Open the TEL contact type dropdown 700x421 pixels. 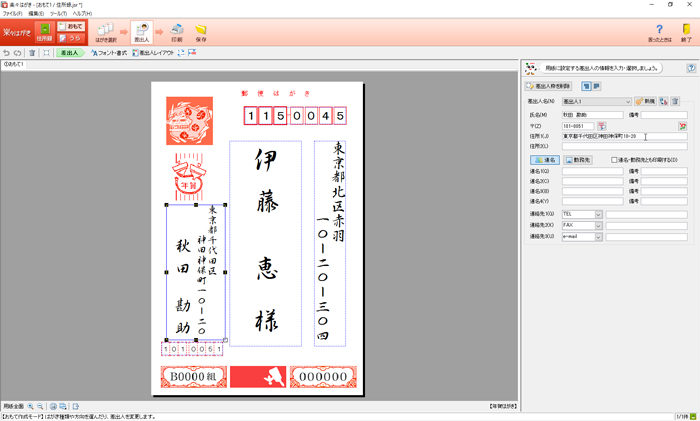(598, 214)
